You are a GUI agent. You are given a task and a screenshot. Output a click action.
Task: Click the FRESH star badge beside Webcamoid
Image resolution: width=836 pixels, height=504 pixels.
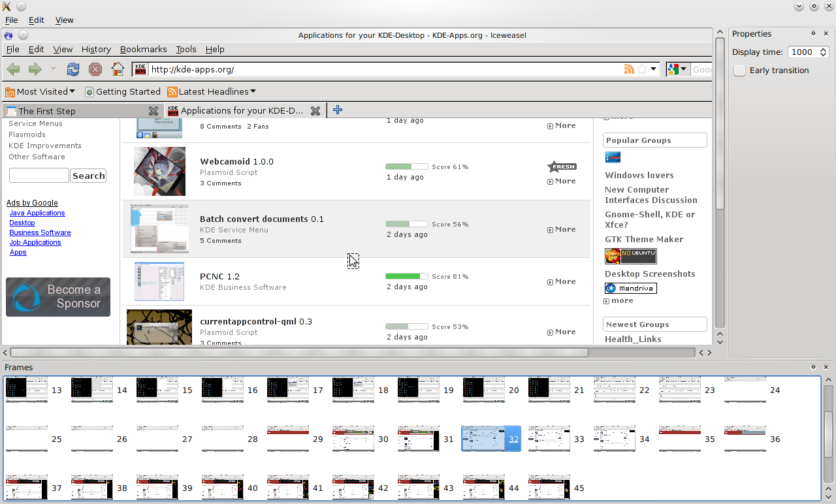click(x=562, y=166)
